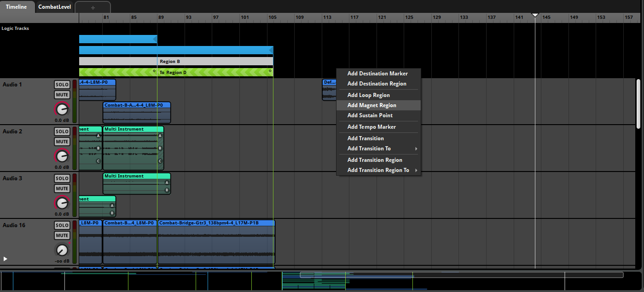Click the B entry badge on Audio 3 Multi Instrument
This screenshot has height=292, width=644.
click(x=167, y=190)
